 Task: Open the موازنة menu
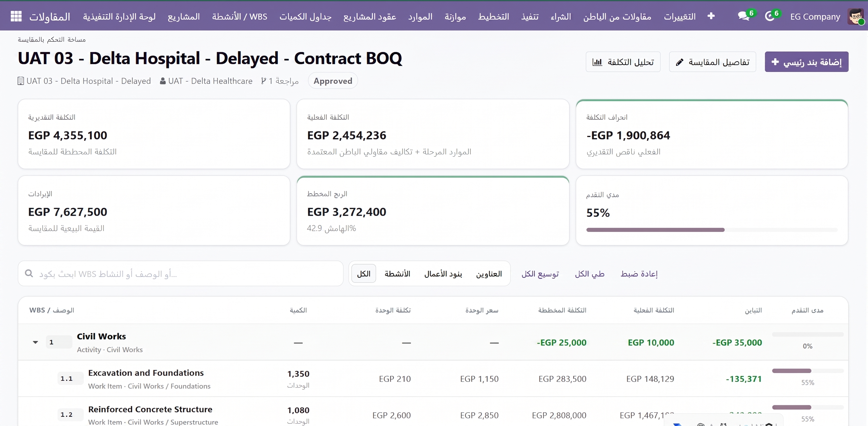(455, 17)
